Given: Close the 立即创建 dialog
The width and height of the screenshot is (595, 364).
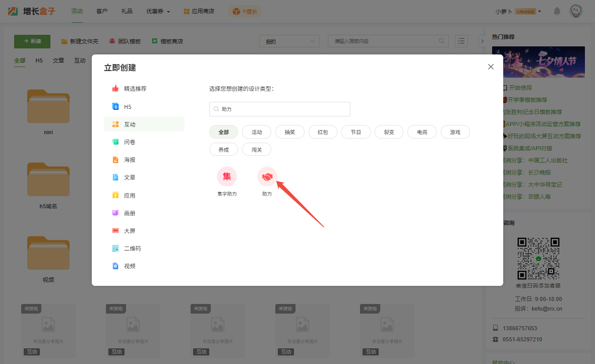Looking at the screenshot, I should pos(491,67).
